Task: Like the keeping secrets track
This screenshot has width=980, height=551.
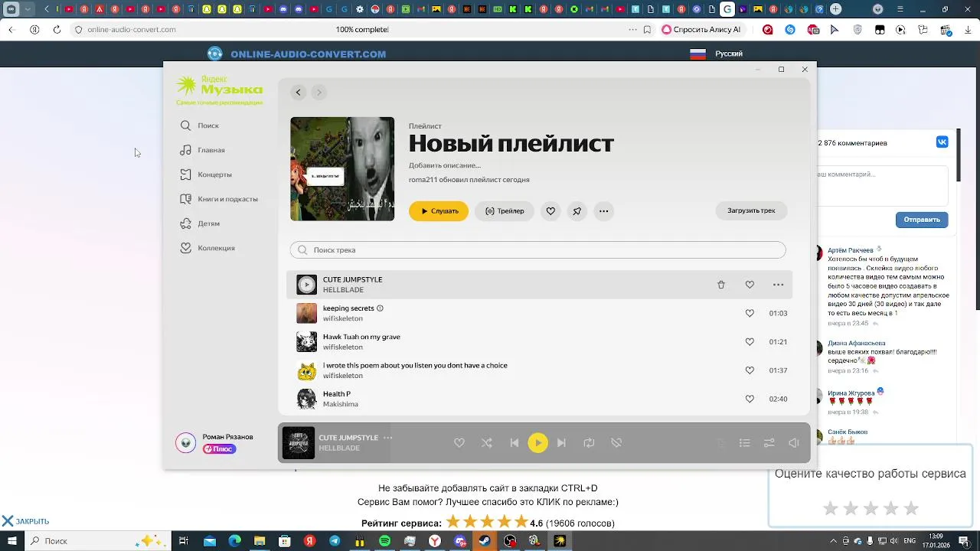Action: click(x=750, y=313)
